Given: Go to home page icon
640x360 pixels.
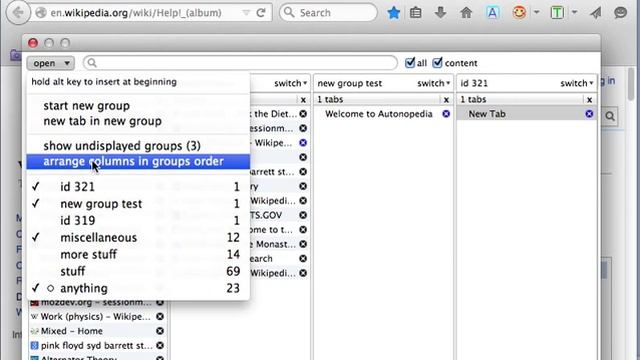Looking at the screenshot, I should coord(466,13).
